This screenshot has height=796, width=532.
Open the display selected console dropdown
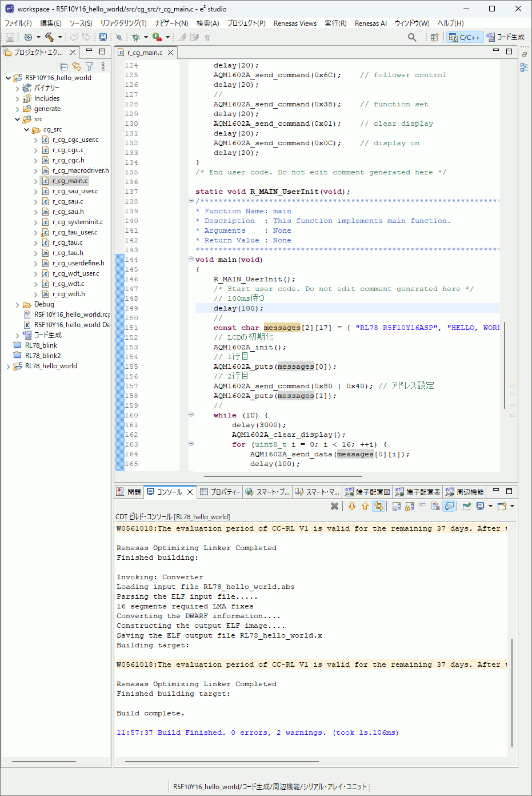pyautogui.click(x=490, y=506)
